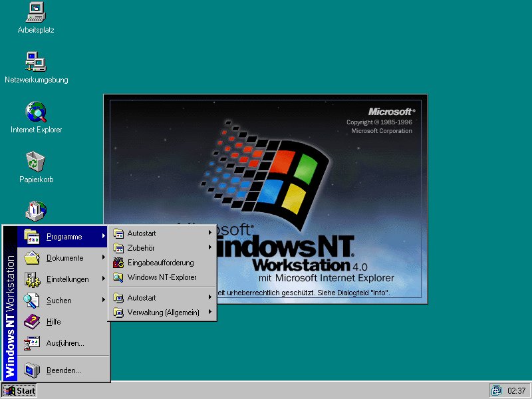Open the Verwaltung (Allgemein) group
Image resolution: width=532 pixels, height=399 pixels.
[x=163, y=312]
